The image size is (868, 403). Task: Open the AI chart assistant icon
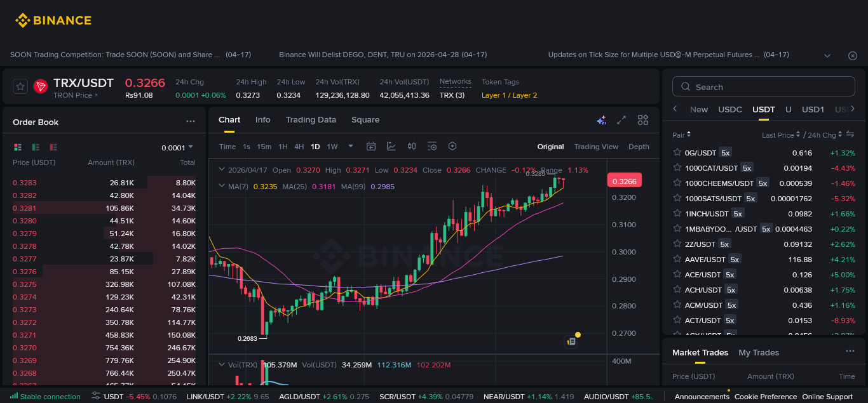(x=601, y=120)
